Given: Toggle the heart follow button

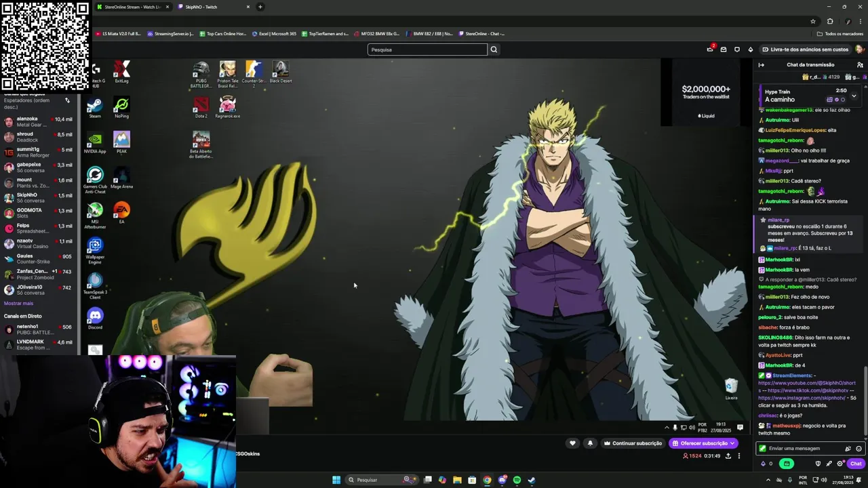Looking at the screenshot, I should 572,443.
